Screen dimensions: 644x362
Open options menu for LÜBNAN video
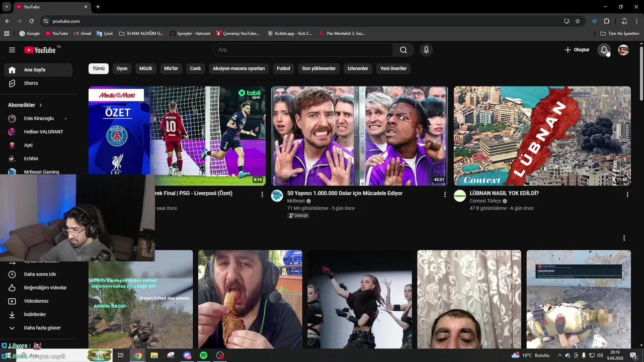pyautogui.click(x=627, y=195)
